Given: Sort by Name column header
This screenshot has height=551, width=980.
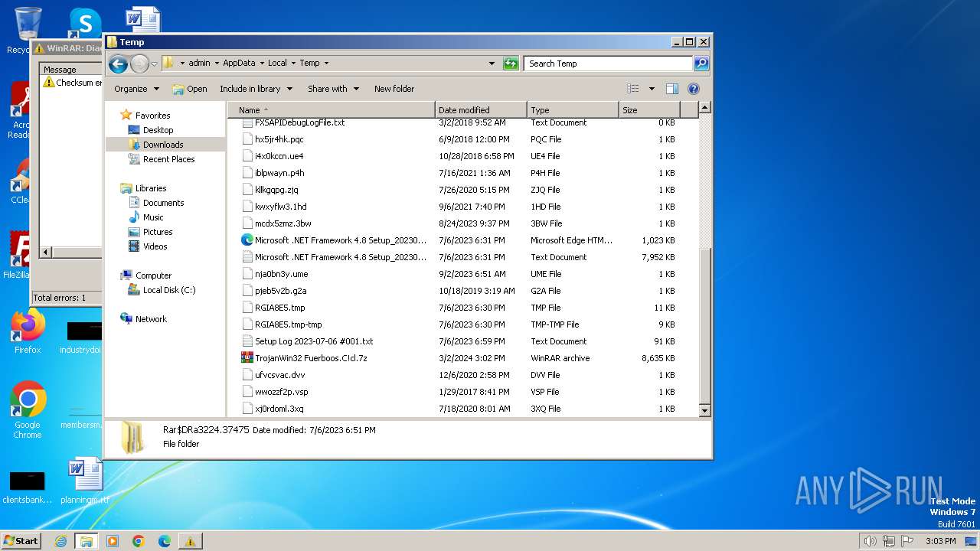Looking at the screenshot, I should pyautogui.click(x=332, y=110).
